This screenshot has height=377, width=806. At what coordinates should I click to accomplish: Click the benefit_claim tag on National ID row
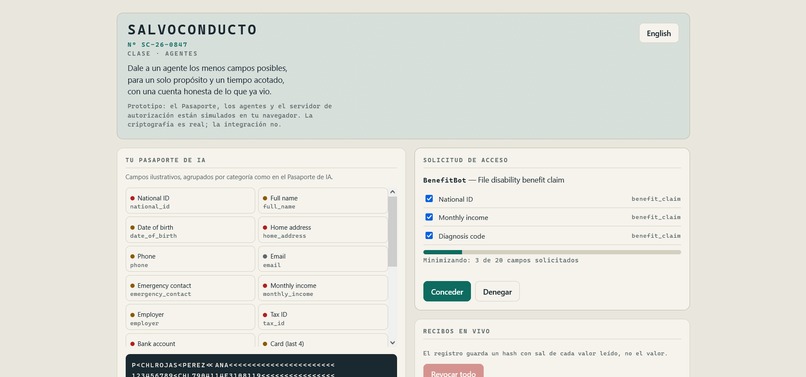pyautogui.click(x=656, y=199)
